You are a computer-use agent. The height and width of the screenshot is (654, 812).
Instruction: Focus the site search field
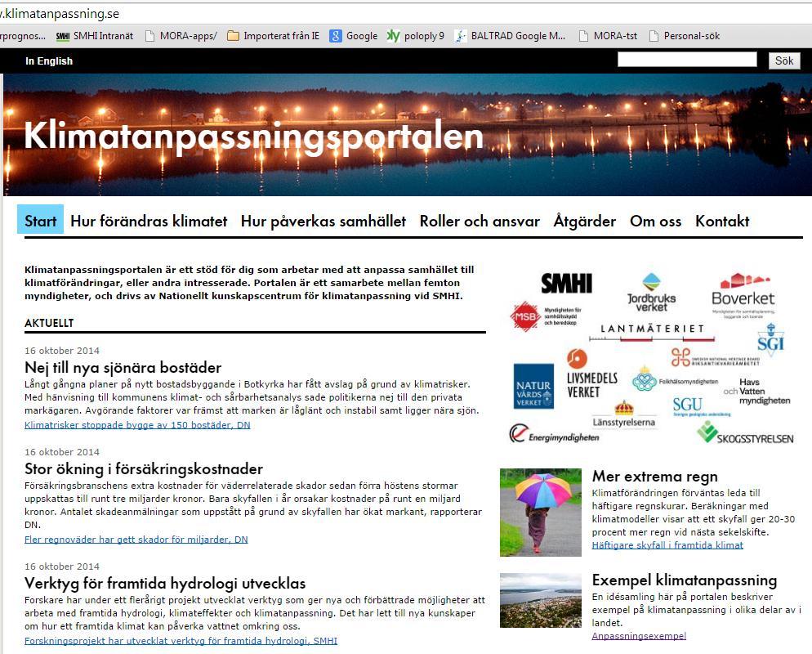tap(687, 59)
